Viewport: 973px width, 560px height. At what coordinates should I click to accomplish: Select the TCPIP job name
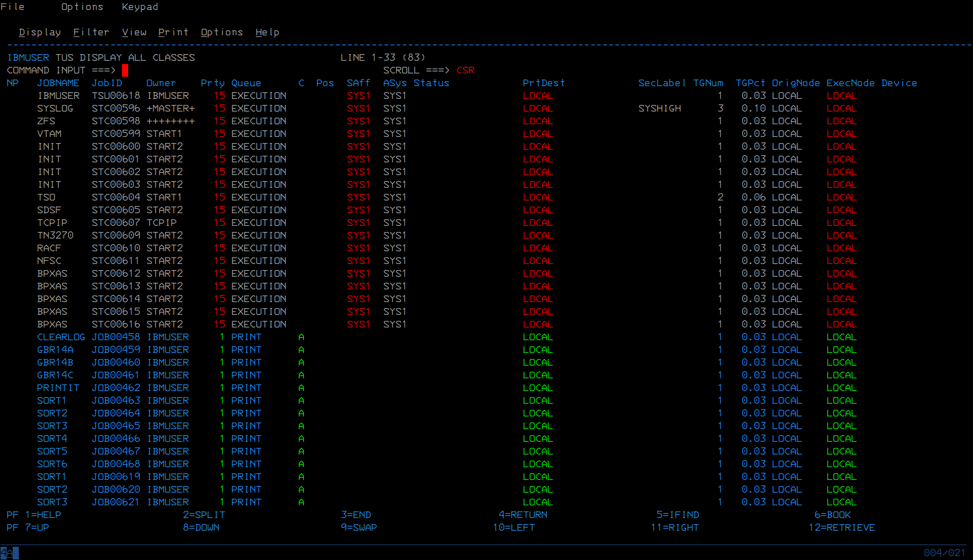coord(52,223)
